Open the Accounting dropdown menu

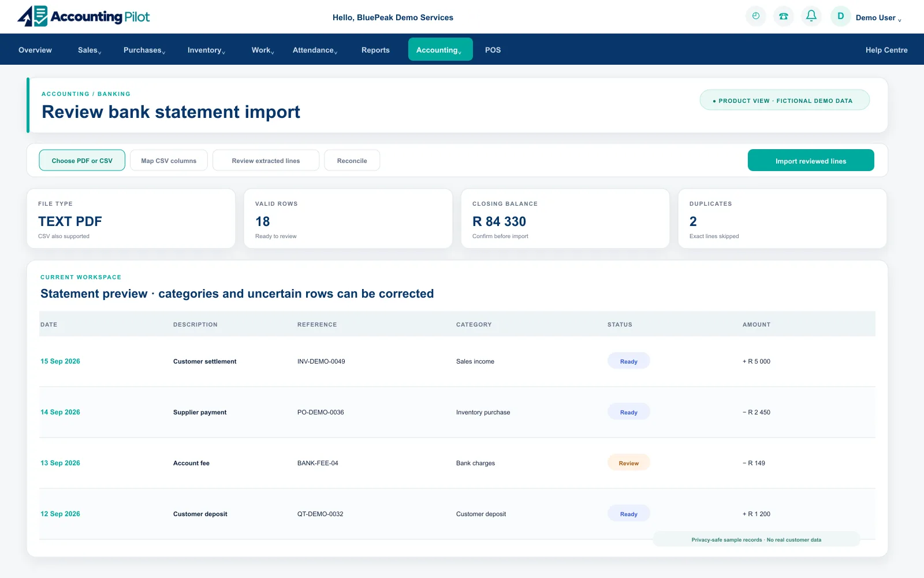(x=440, y=50)
